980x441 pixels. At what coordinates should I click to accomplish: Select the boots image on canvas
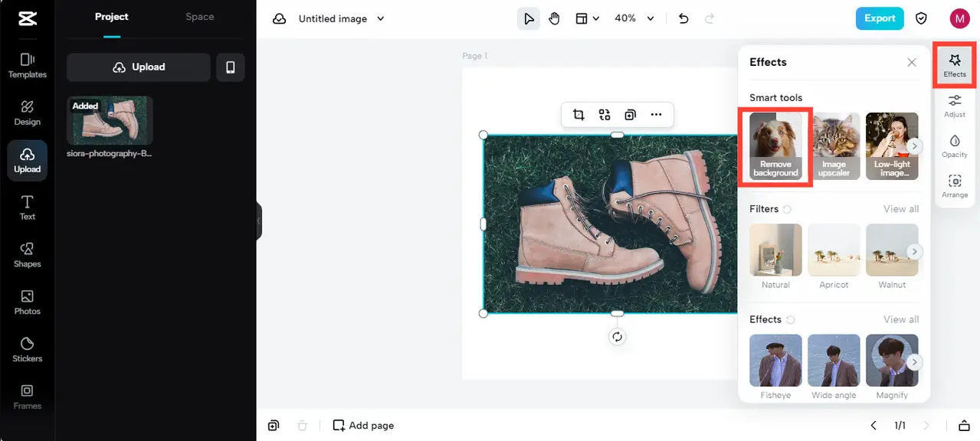click(610, 224)
